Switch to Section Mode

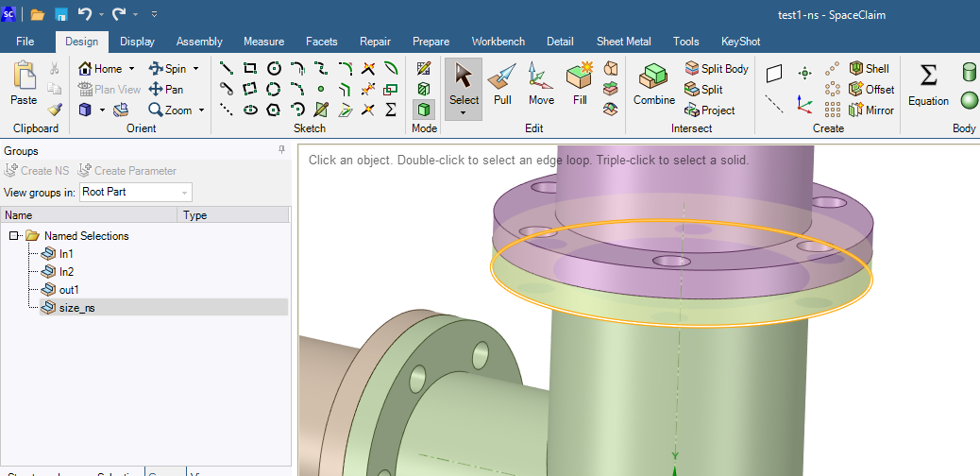click(424, 89)
